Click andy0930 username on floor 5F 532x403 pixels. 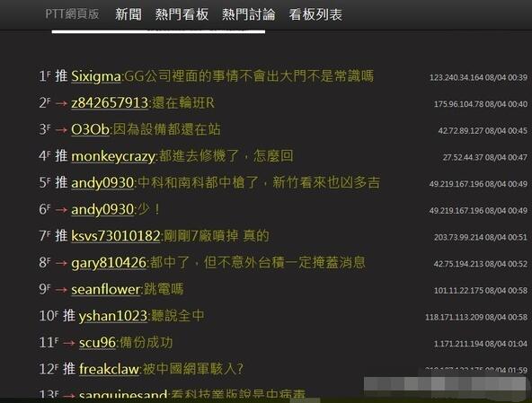coord(102,183)
